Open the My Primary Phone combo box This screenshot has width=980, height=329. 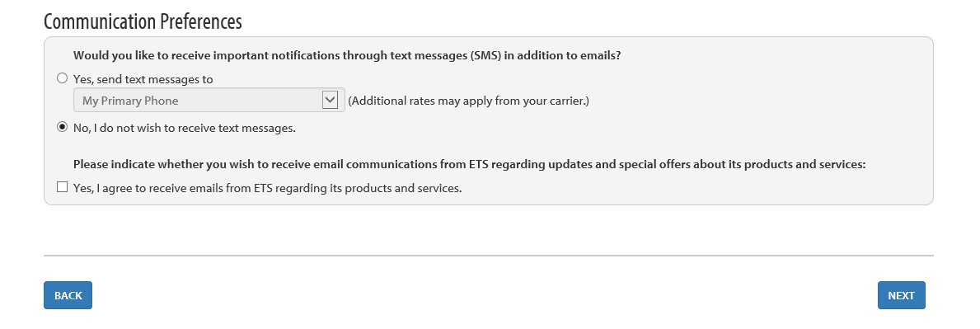click(x=209, y=100)
